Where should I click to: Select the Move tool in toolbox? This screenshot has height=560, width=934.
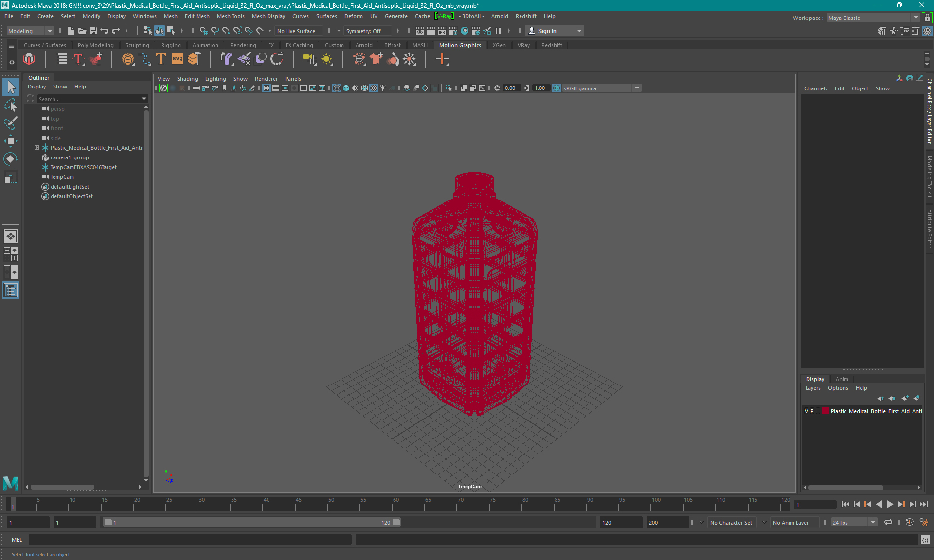click(10, 141)
